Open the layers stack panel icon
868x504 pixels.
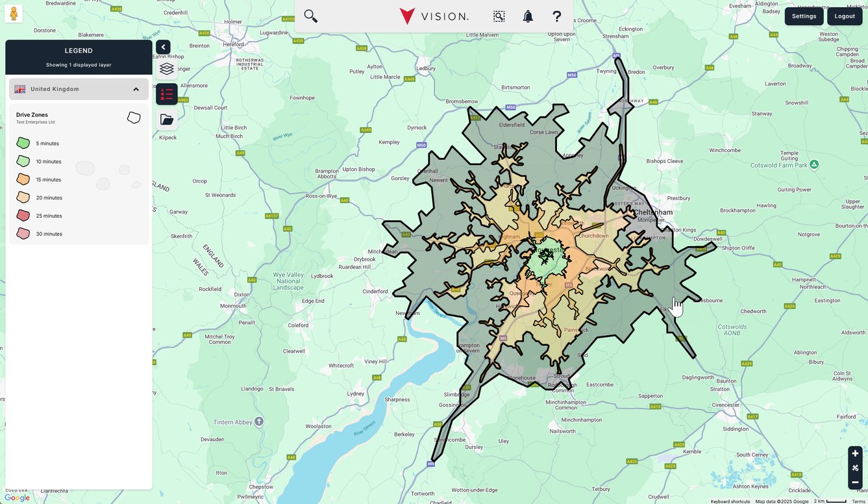(167, 68)
